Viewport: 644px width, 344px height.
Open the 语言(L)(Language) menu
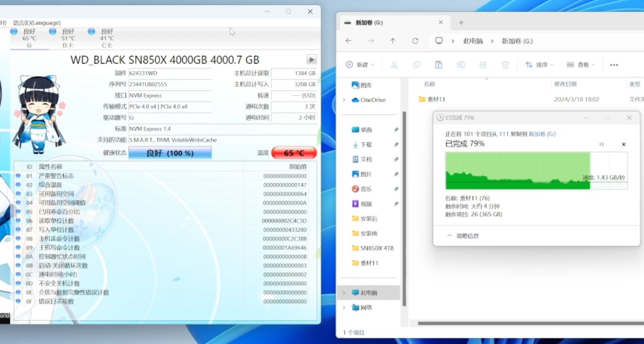(37, 23)
